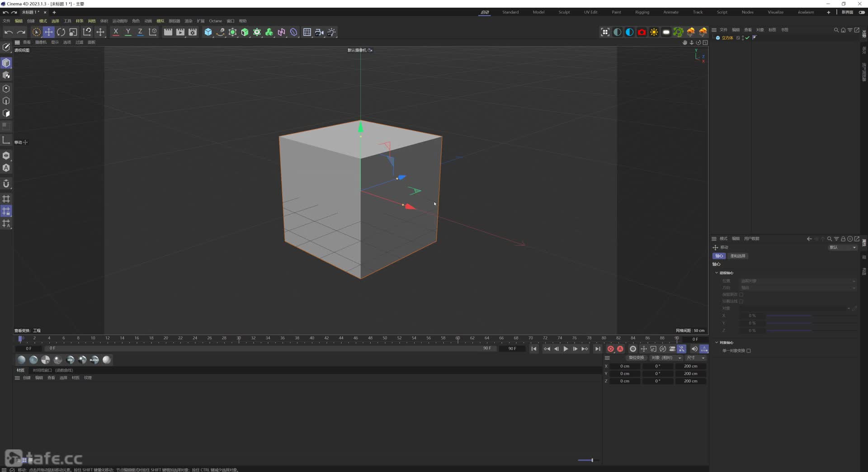The image size is (868, 472).
Task: Go to start of timeline
Action: point(534,349)
